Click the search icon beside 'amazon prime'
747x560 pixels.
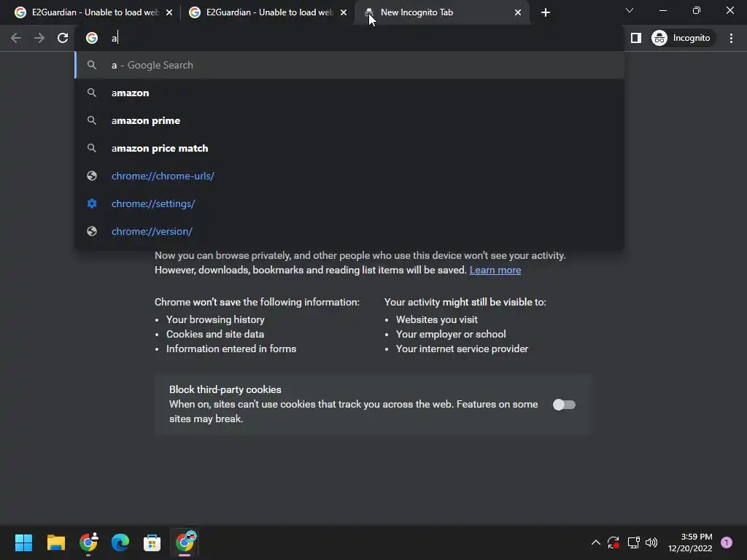92,120
